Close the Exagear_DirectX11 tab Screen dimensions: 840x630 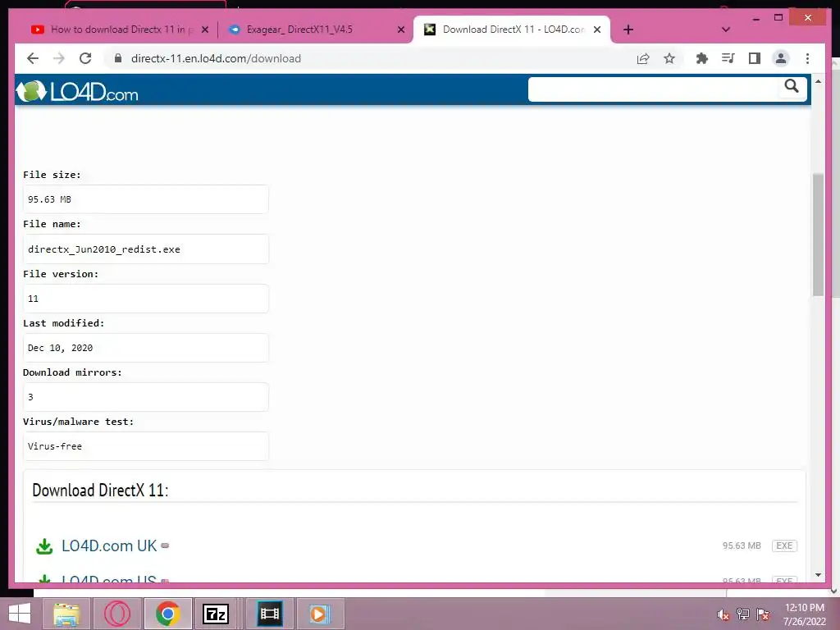click(400, 30)
